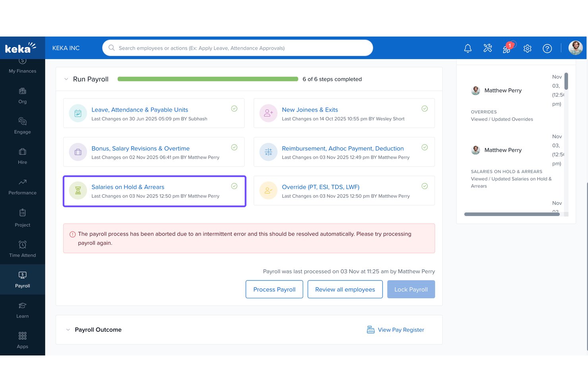Click the Process Payroll button

tap(274, 289)
